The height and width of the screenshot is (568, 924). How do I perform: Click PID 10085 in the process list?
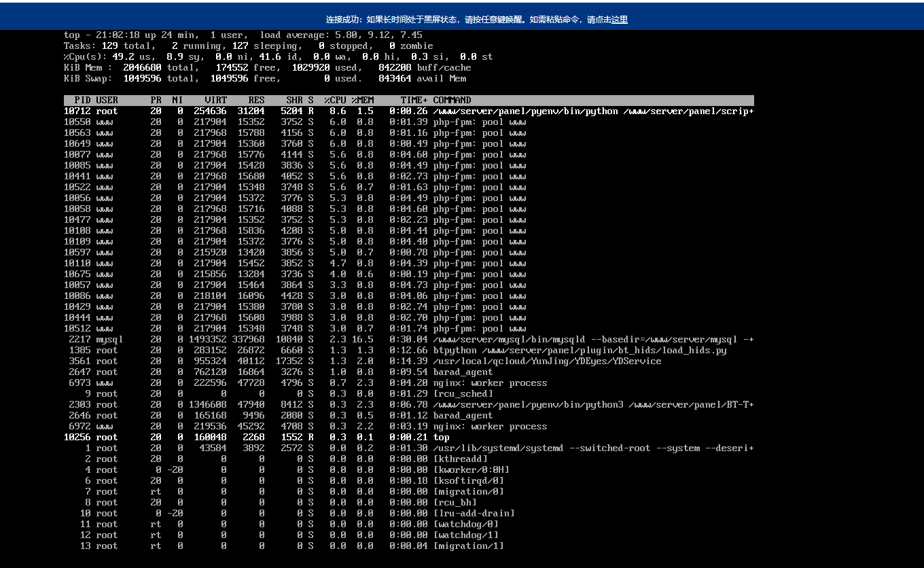point(77,165)
